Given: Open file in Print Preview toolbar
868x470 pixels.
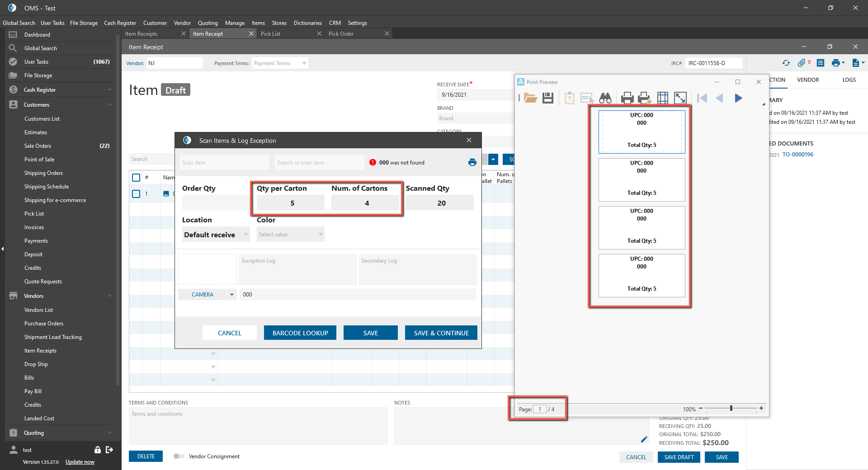Looking at the screenshot, I should click(x=530, y=98).
